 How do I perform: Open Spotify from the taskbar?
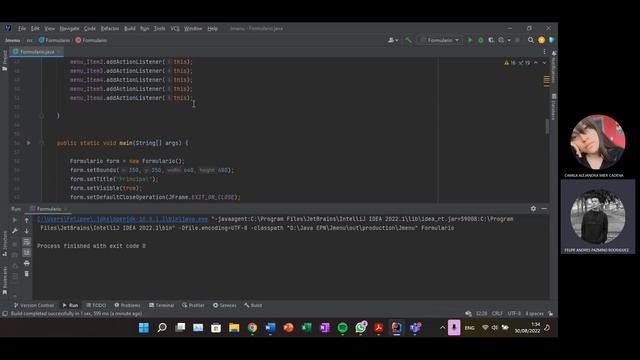point(342,328)
